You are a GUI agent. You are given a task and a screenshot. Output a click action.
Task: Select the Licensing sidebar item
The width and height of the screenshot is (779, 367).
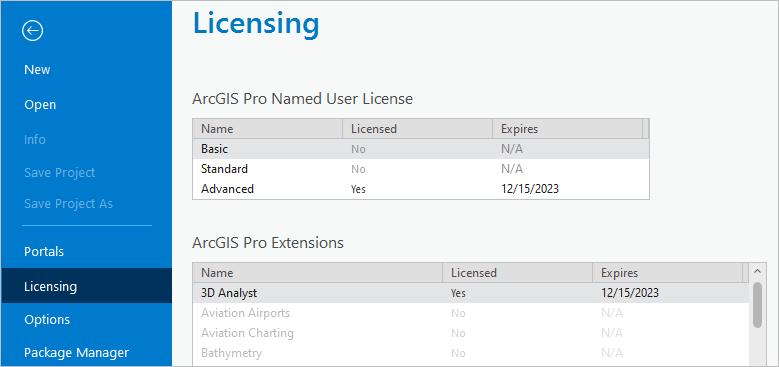pos(86,286)
